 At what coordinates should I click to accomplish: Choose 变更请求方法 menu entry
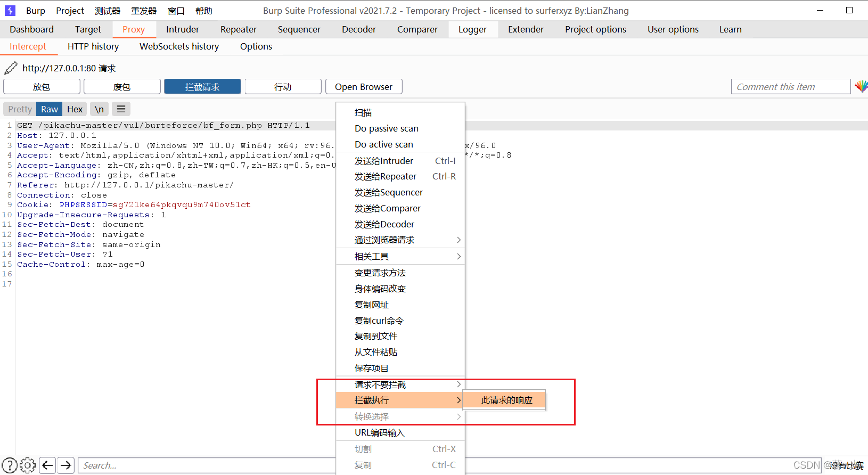(x=400, y=273)
